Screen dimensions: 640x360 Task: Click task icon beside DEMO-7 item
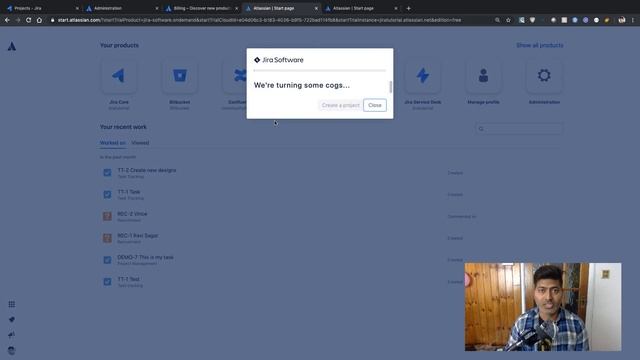pos(107,260)
